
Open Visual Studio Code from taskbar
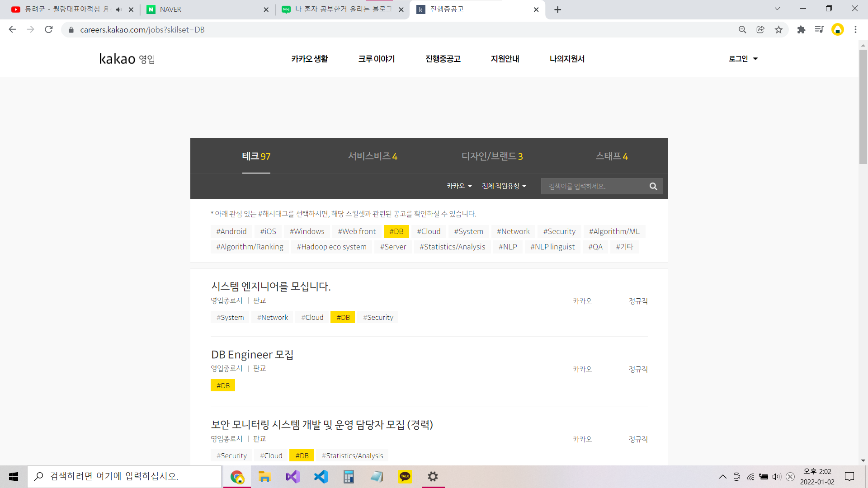321,476
